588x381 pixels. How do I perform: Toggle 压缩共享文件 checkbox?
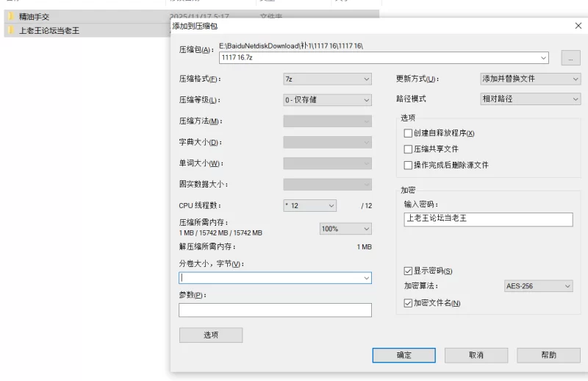coord(409,149)
